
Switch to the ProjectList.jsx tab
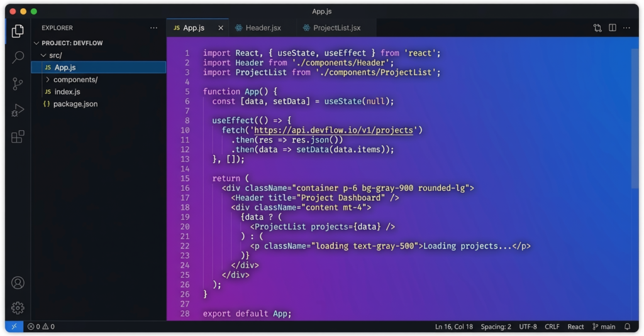(337, 28)
